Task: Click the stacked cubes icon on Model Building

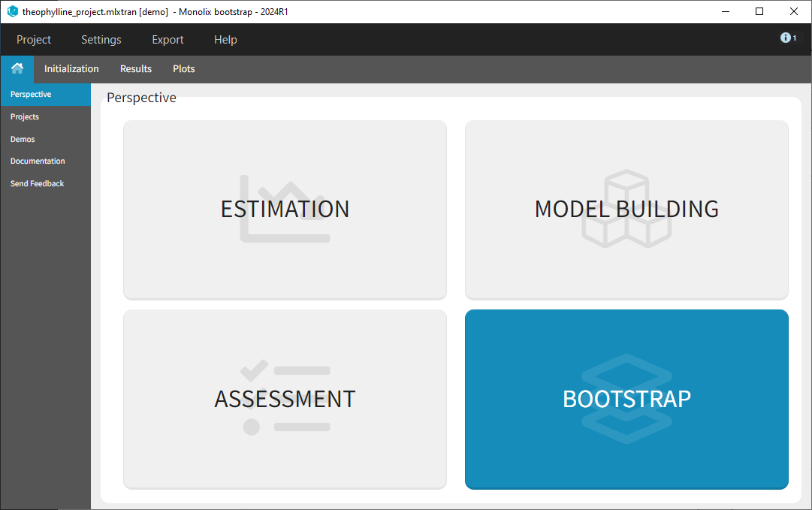Action: [x=626, y=210]
